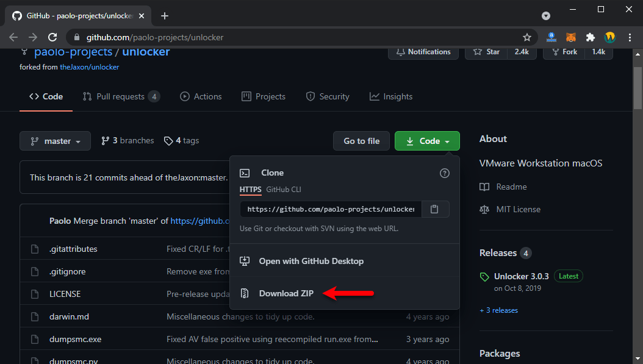This screenshot has width=643, height=364.
Task: Reload the page with the refresh icon
Action: point(52,37)
